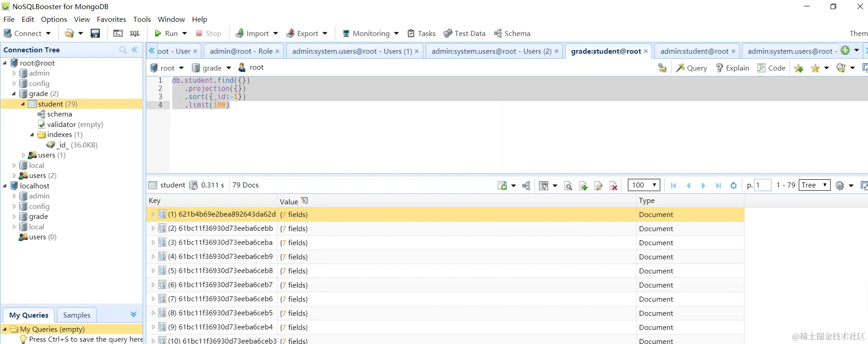Open the Tools menu
This screenshot has width=868, height=344.
coord(142,19)
